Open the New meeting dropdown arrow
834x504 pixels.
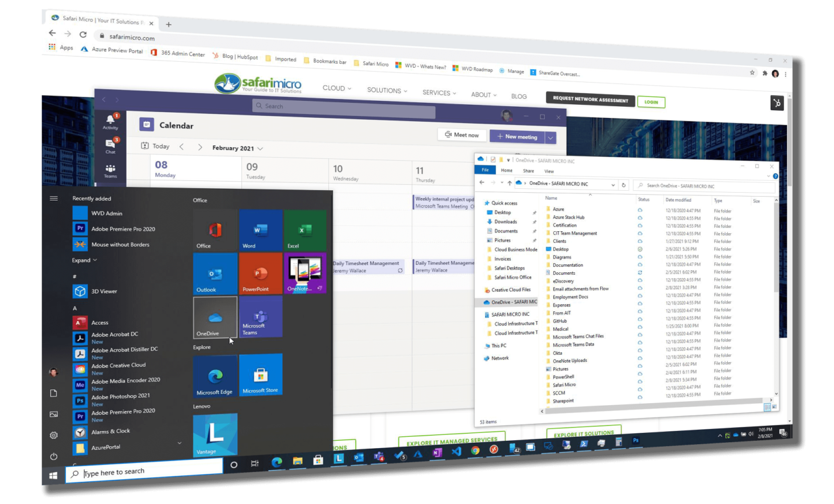coord(551,137)
